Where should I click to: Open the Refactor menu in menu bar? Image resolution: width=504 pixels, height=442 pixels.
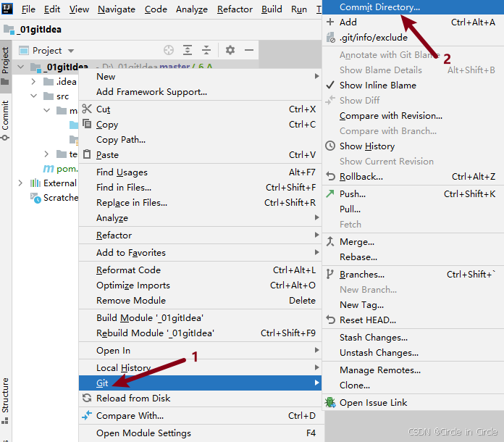point(235,9)
